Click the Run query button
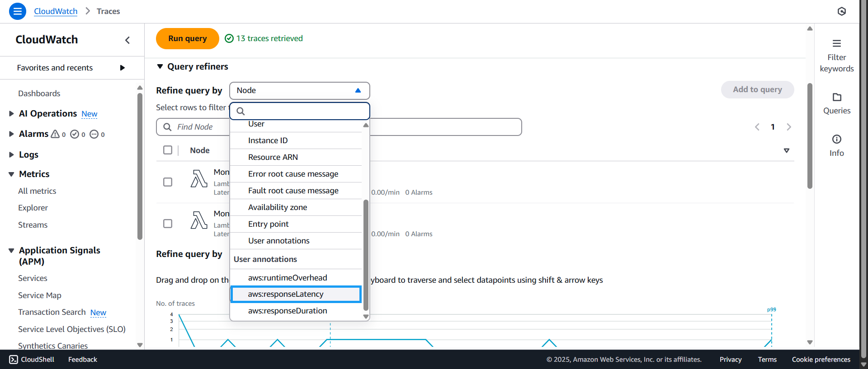This screenshot has height=369, width=868. pyautogui.click(x=187, y=38)
